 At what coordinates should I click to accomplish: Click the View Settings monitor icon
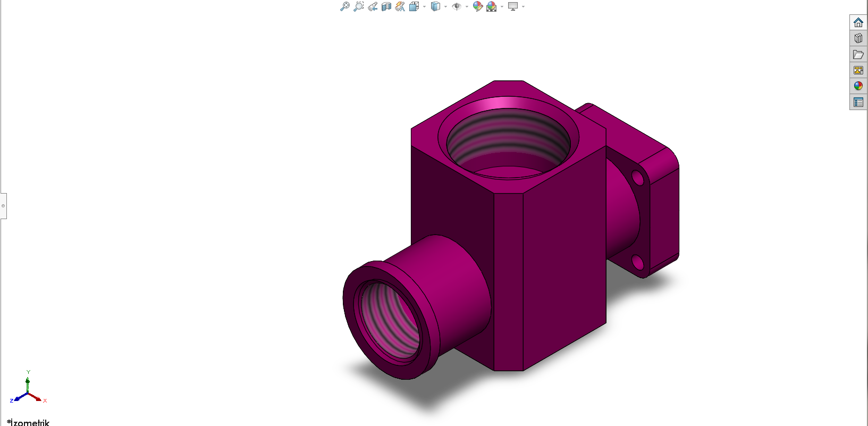click(x=513, y=6)
